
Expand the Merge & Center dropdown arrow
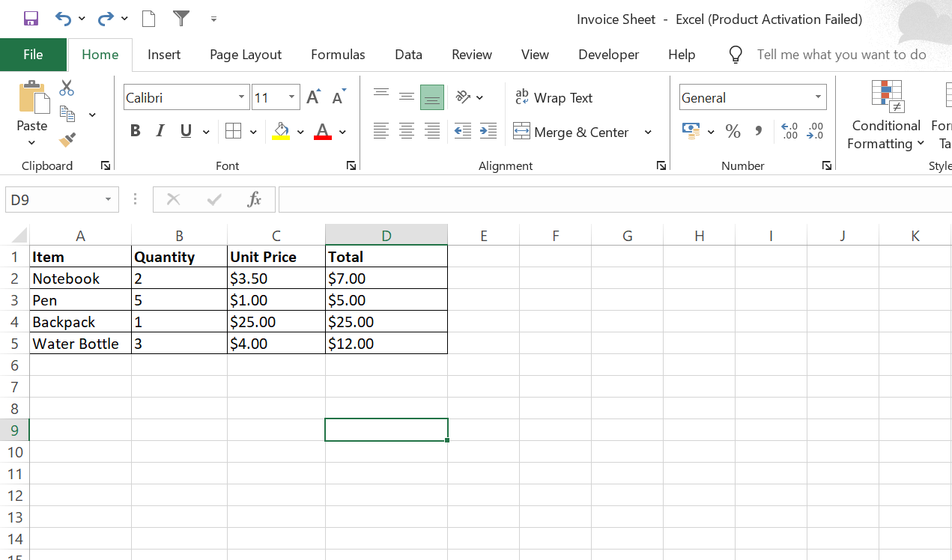tap(648, 133)
